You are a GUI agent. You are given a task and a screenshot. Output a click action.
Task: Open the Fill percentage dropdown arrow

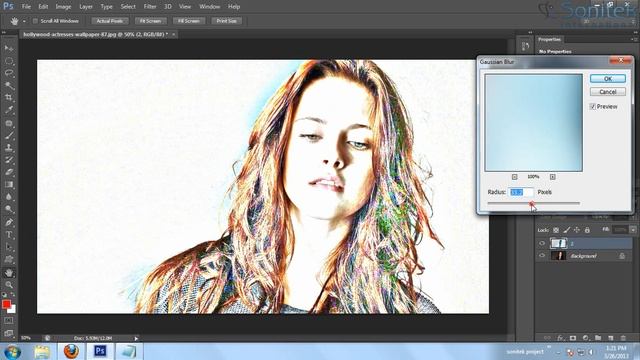pyautogui.click(x=633, y=230)
